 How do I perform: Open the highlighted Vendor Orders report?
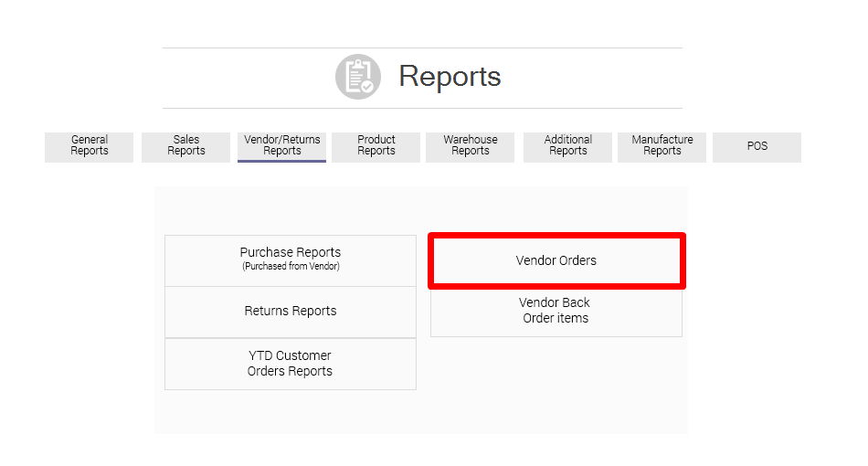556,261
